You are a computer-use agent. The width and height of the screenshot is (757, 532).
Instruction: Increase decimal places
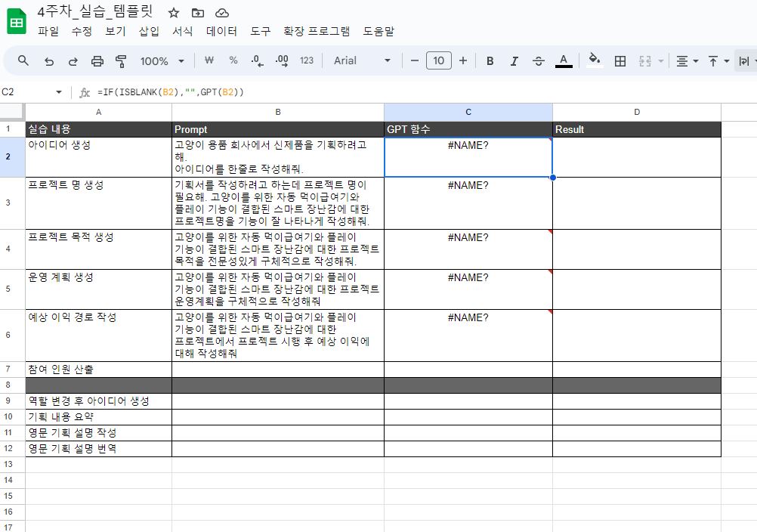coord(282,60)
